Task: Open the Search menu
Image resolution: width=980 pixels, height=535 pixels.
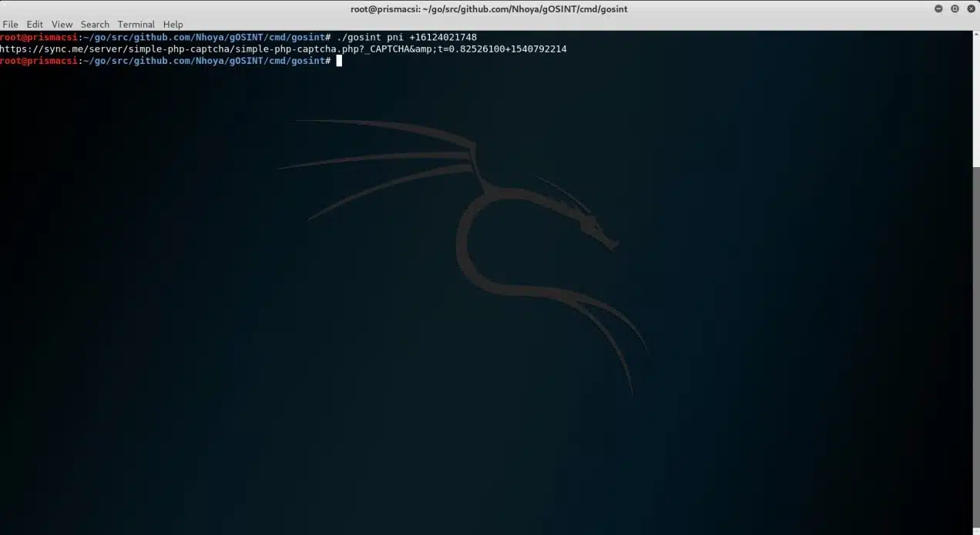Action: pos(95,24)
